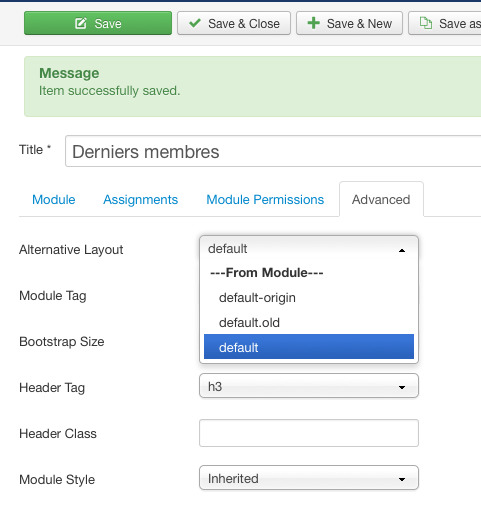The width and height of the screenshot is (481, 506).
Task: Click the checkmark icon on Save & Close
Action: 195,23
